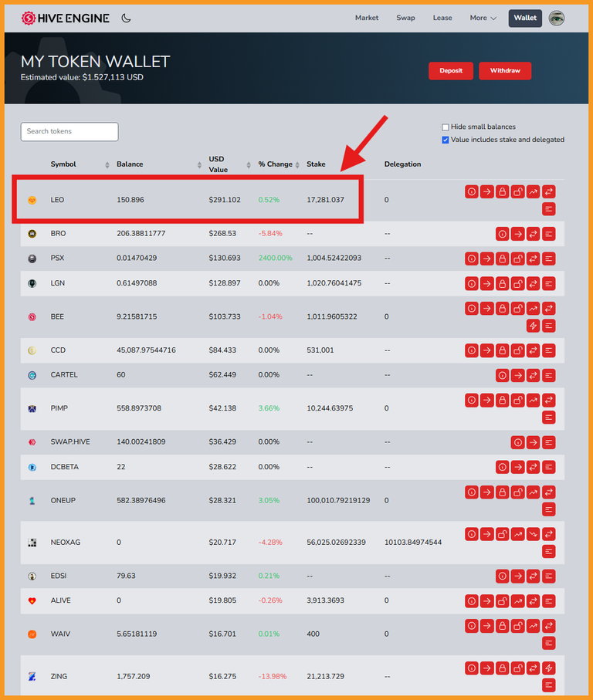Viewport: 593px width, 700px height.
Task: Send BRO with the arrow icon
Action: tap(518, 234)
